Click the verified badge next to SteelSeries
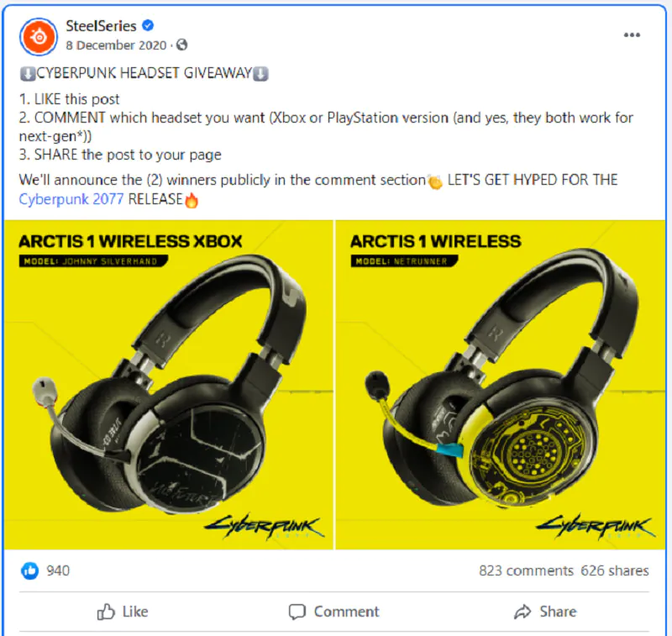 148,26
